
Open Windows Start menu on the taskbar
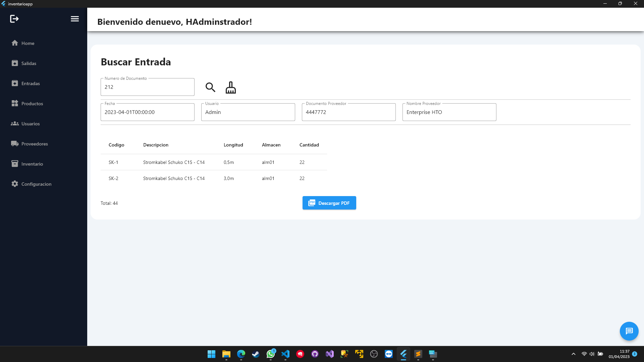(211, 354)
